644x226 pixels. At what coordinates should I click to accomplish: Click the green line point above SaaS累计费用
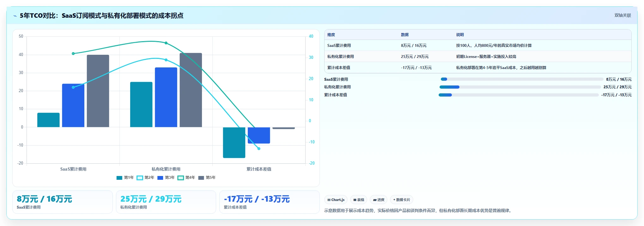point(73,53)
